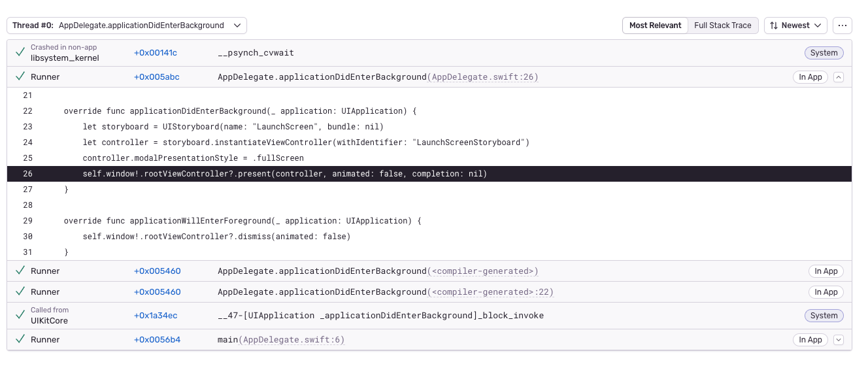Click System badge on __psynch_cvwait frame
The width and height of the screenshot is (868, 366).
(824, 53)
